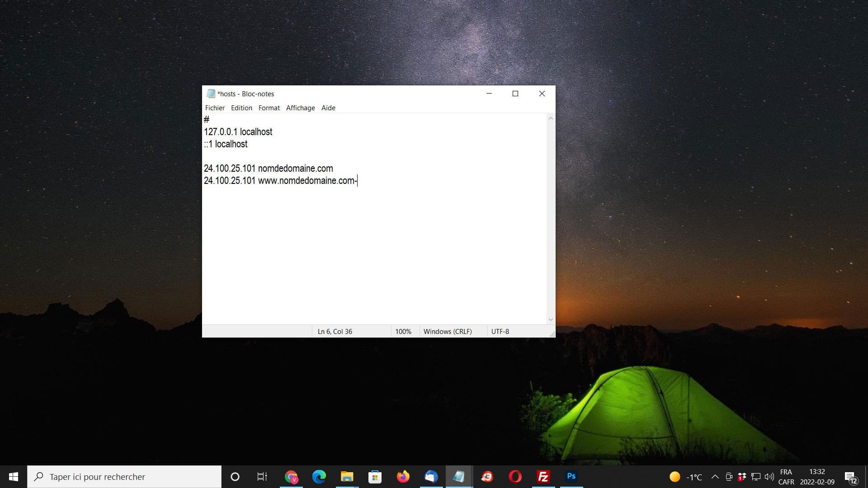Close the hosts Bloc-notes window
868x488 pixels.
coord(542,94)
